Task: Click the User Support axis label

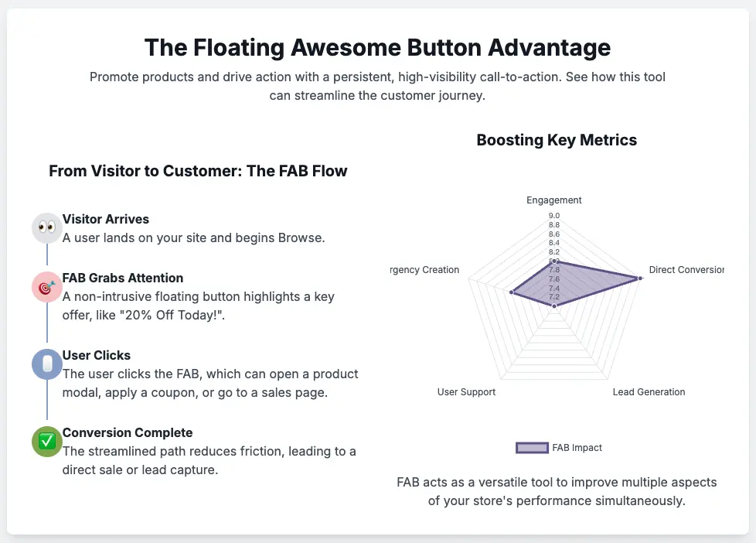Action: click(x=466, y=392)
